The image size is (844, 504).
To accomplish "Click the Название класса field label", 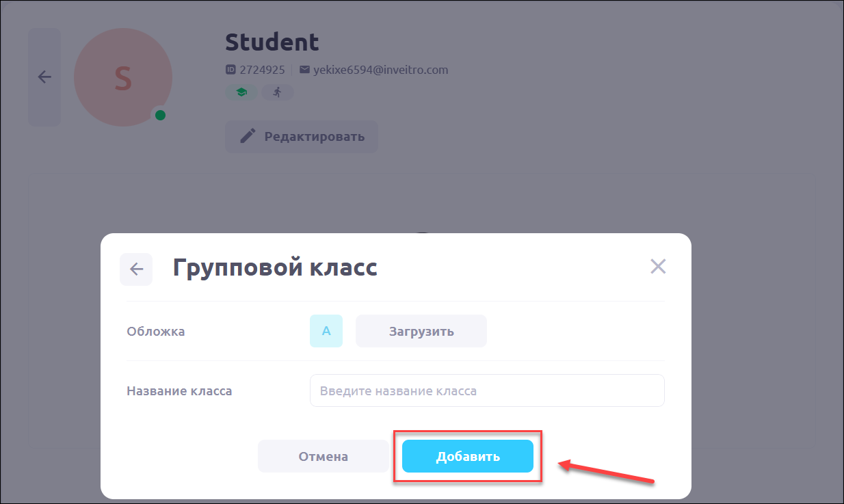I will coord(179,391).
